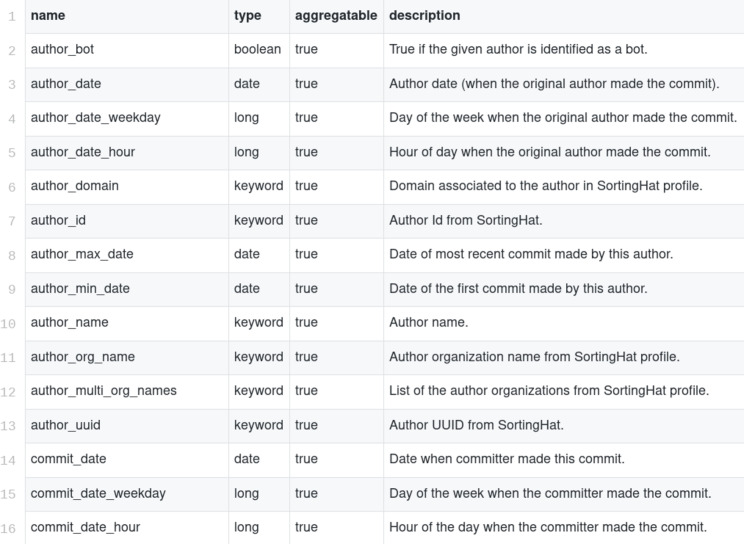Select the commit_date name cell
This screenshot has height=544, width=744.
point(68,459)
